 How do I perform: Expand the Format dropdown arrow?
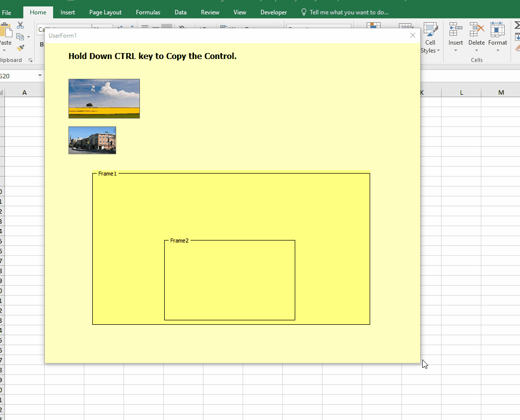(498, 51)
